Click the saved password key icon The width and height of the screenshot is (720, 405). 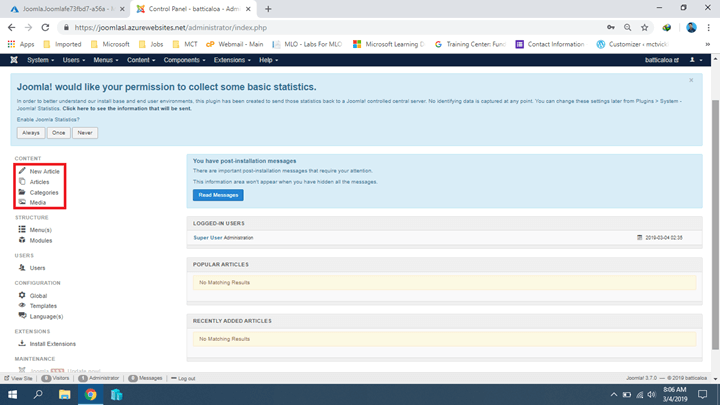[x=611, y=28]
